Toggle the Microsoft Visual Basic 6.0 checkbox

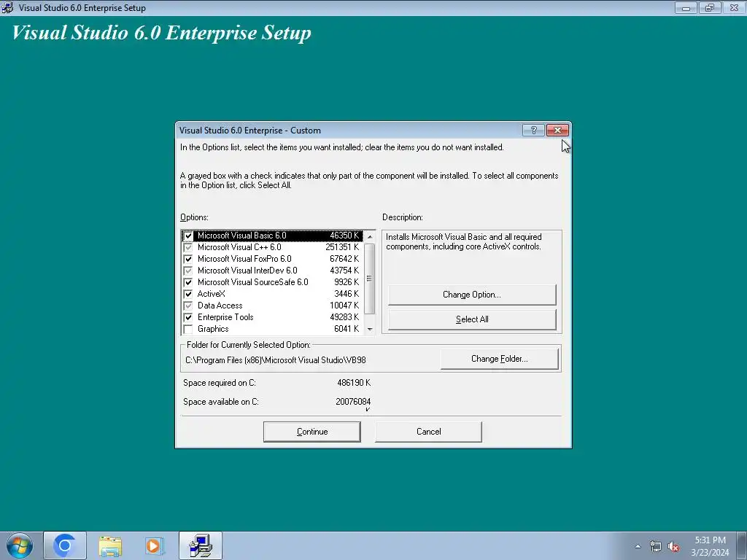(188, 236)
